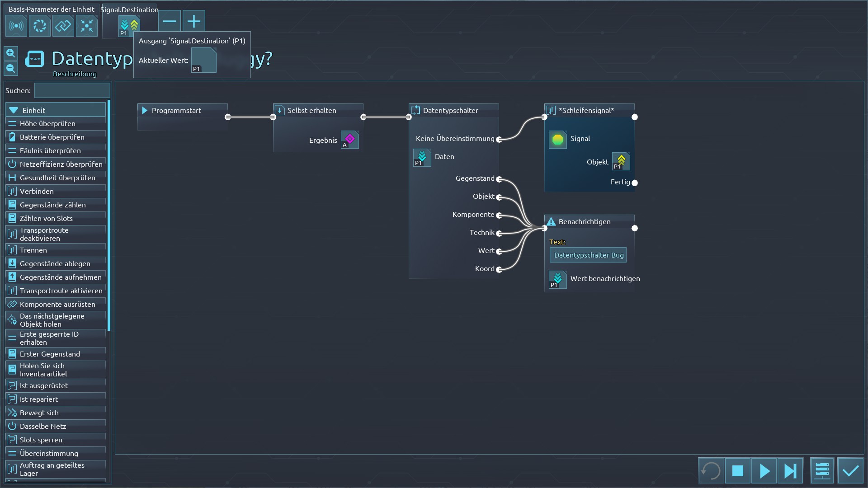Confirm with the checkmark button
Image resolution: width=868 pixels, height=488 pixels.
850,471
